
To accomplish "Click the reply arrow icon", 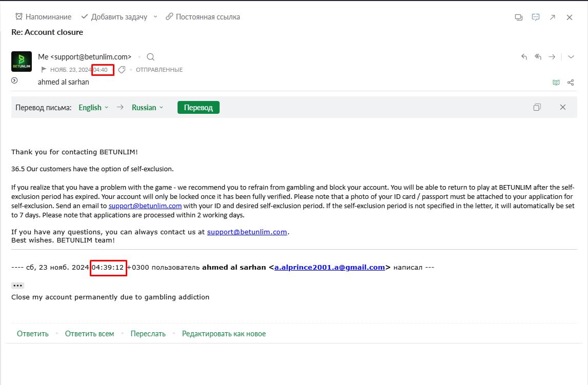I will click(524, 57).
